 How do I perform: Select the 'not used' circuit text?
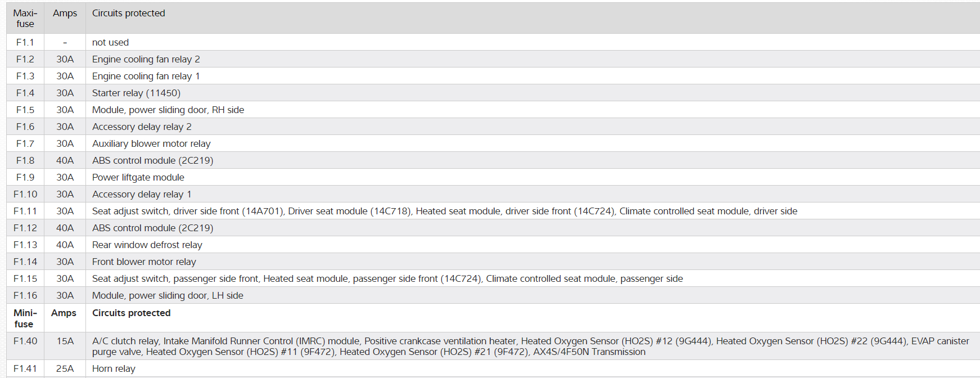click(x=110, y=42)
